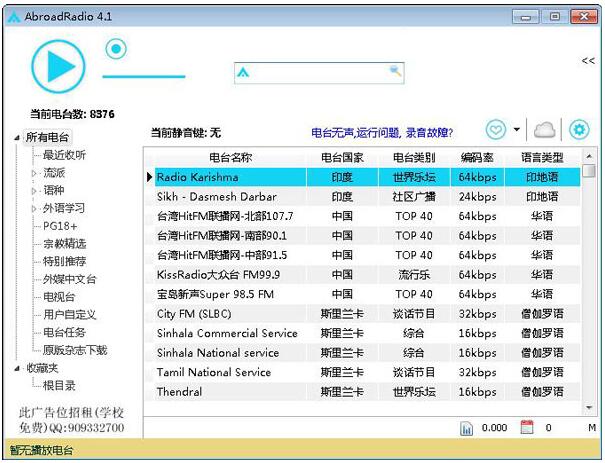This screenshot has width=605, height=463.
Task: Click the M label at bottom right
Action: pyautogui.click(x=592, y=428)
